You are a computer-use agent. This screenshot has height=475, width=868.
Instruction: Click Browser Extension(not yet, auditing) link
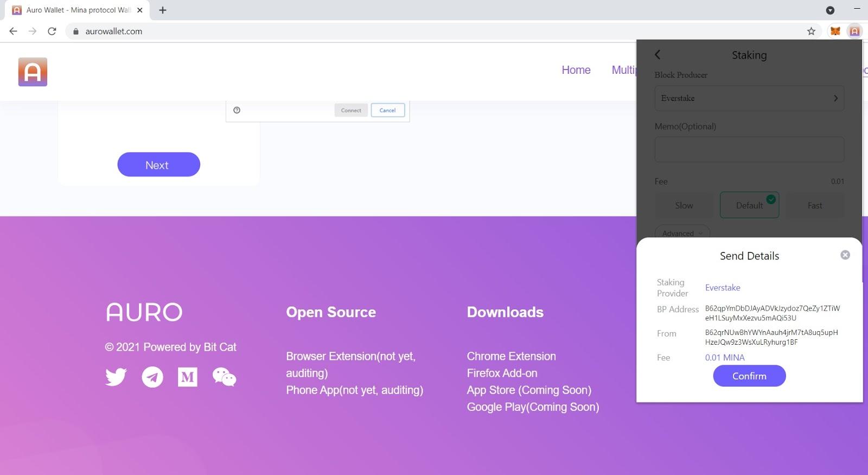[x=350, y=364]
